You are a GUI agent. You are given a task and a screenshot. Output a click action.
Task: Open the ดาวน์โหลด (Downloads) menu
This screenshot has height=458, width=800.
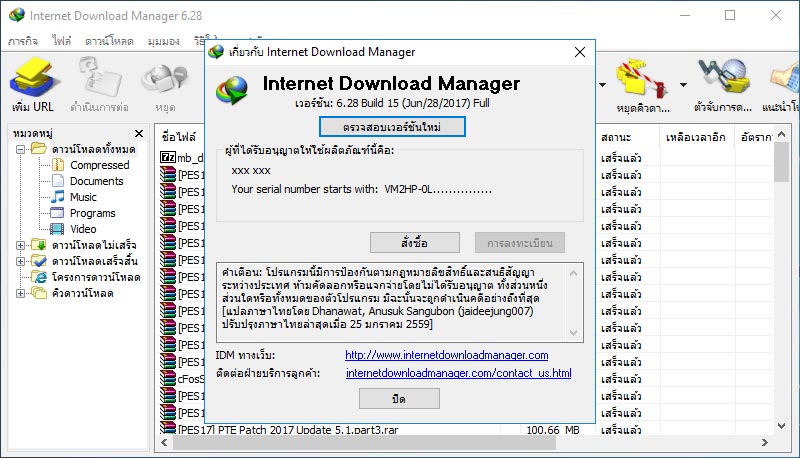(109, 41)
